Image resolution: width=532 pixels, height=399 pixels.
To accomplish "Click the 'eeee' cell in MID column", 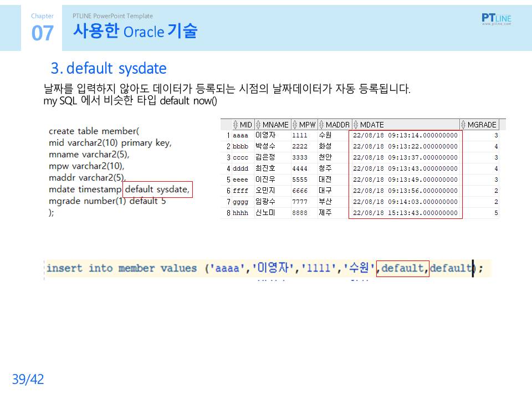I will (x=240, y=180).
